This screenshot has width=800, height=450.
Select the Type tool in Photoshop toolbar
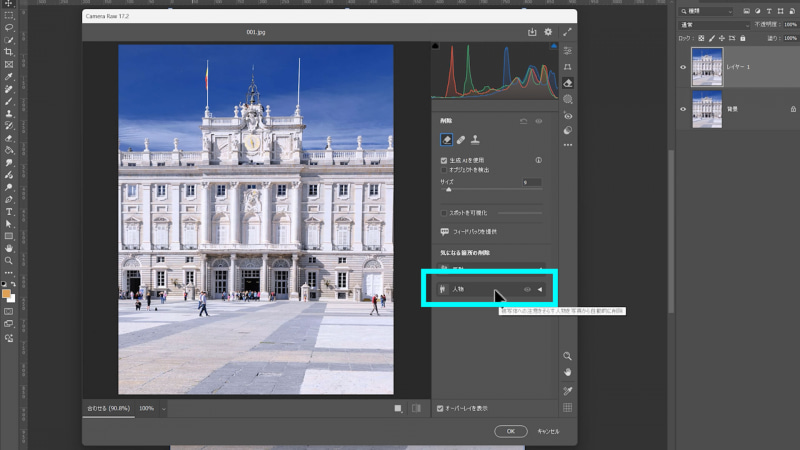click(x=9, y=212)
